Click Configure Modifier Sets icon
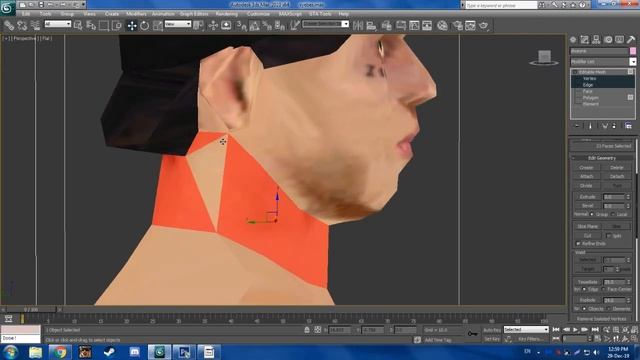Screen dimensions: 640x360 (629, 126)
